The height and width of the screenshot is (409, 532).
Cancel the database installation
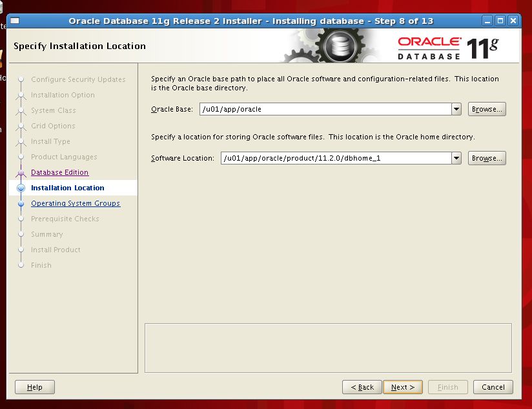[493, 387]
